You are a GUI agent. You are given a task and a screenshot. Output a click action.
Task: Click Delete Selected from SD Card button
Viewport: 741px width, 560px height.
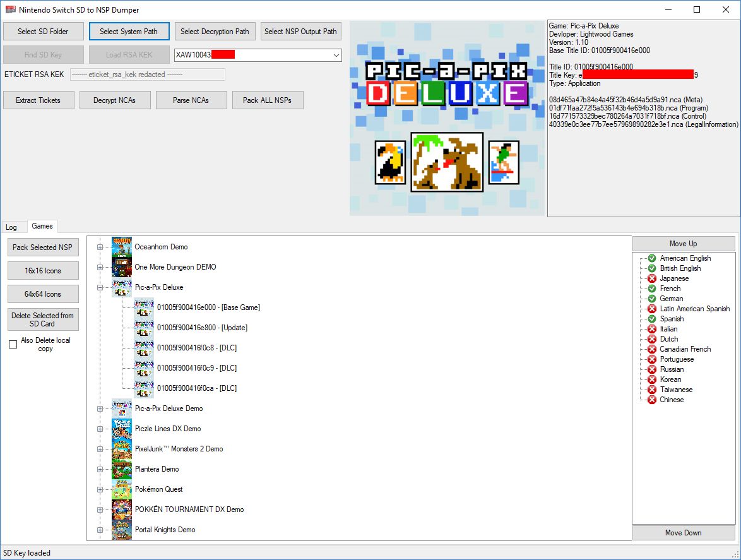(43, 319)
